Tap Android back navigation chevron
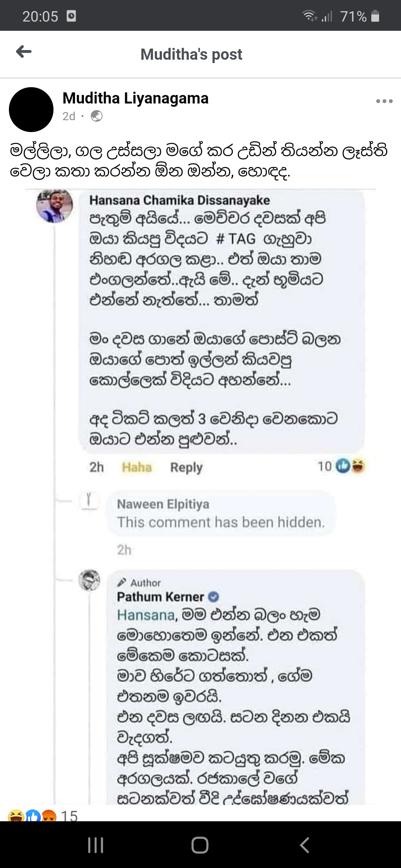The height and width of the screenshot is (868, 401). tap(304, 845)
